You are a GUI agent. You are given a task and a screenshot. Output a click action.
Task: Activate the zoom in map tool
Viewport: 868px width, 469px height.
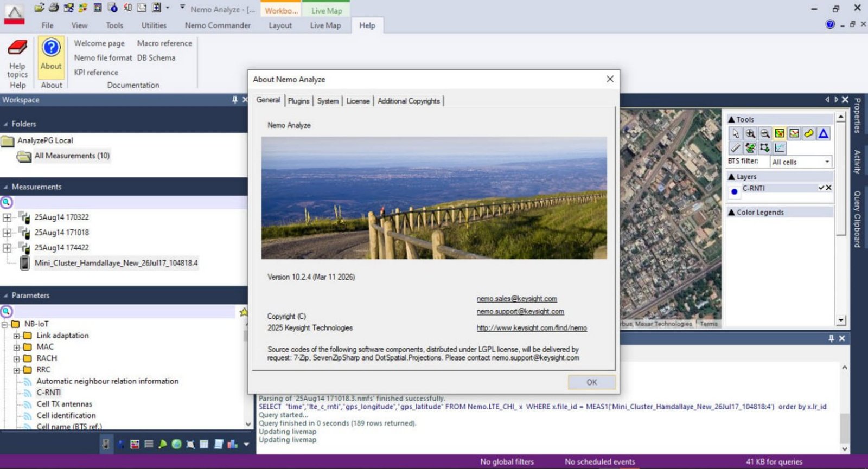[x=750, y=133]
